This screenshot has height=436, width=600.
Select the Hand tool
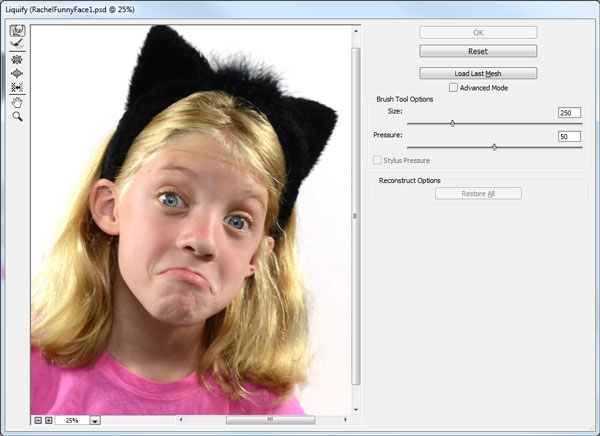[x=17, y=103]
